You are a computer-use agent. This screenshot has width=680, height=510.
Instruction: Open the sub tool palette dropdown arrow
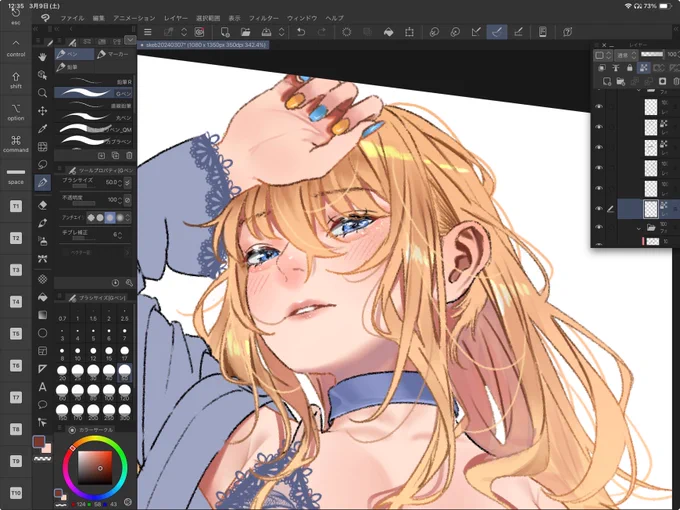130,40
